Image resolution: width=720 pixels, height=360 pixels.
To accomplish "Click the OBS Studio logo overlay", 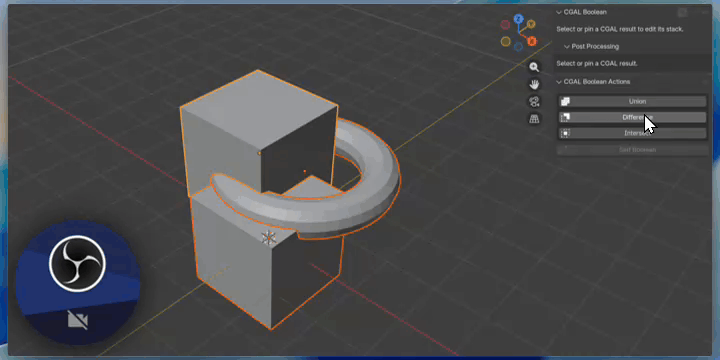I will pyautogui.click(x=78, y=264).
